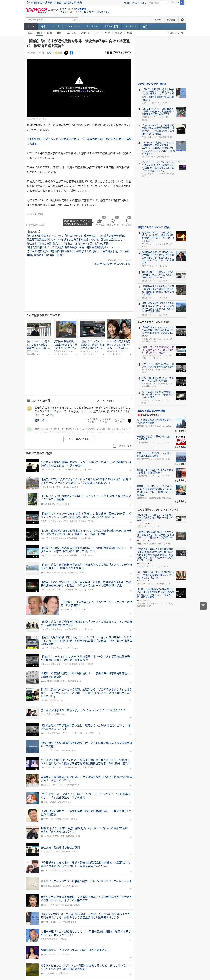Click the なるほど reaction on the comment
Viewport: 210px width, 980px height.
point(106,420)
